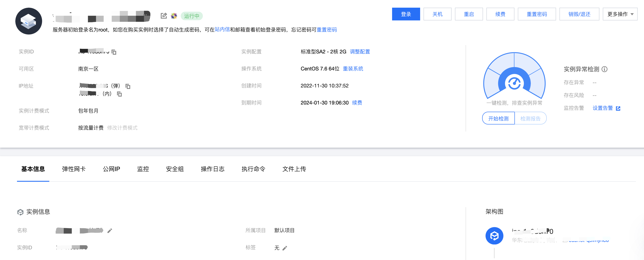Click the 关机 button
This screenshot has width=644, height=260.
pos(437,14)
